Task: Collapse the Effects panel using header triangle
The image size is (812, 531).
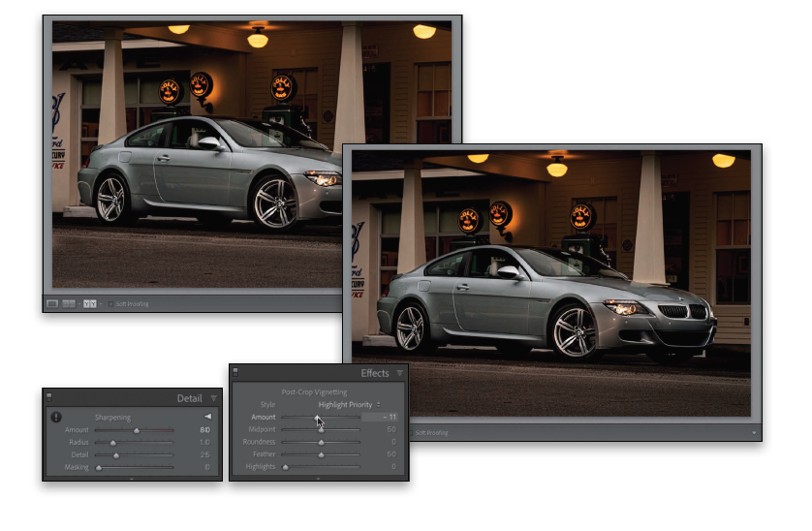Action: tap(399, 373)
